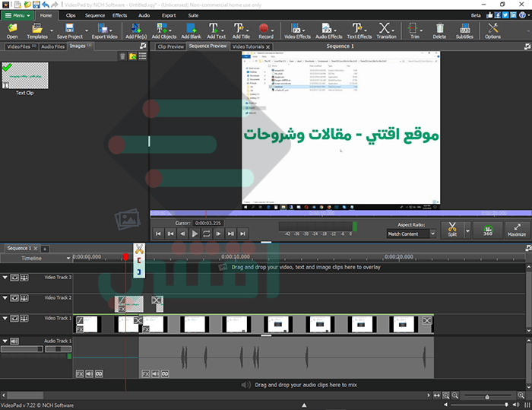The image size is (532, 410).
Task: Play the sequence preview
Action: 195,234
